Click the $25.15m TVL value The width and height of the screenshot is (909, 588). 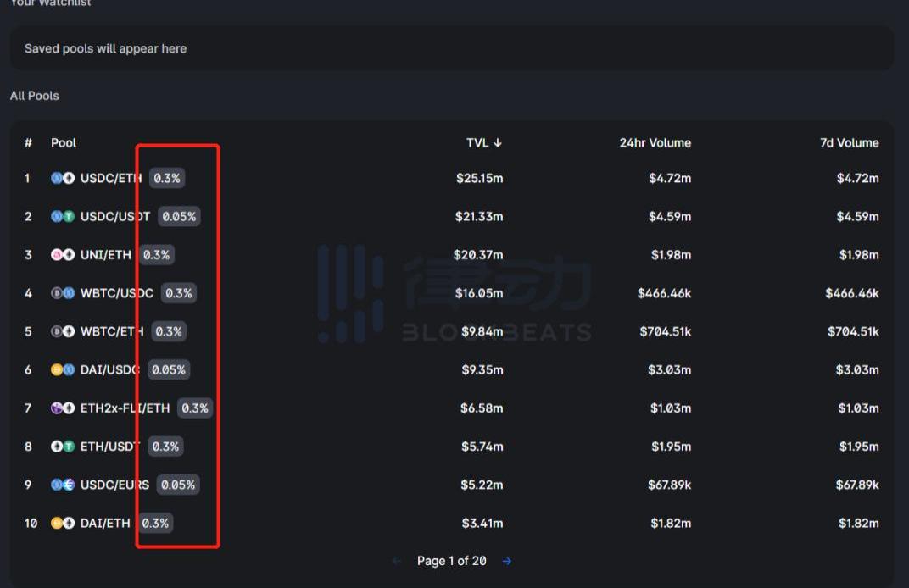click(x=479, y=178)
